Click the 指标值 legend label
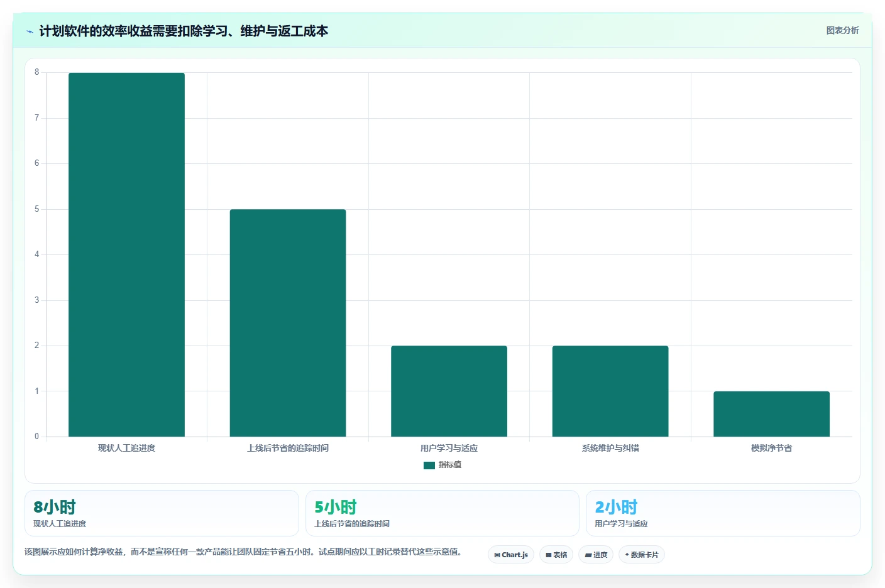The height and width of the screenshot is (588, 885). 450,465
